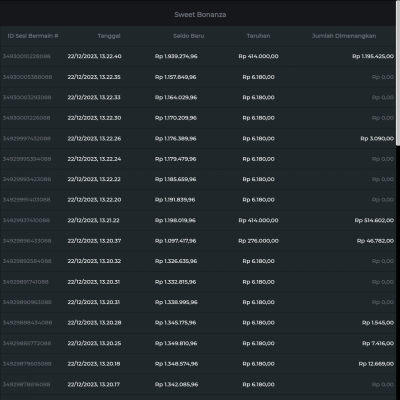
Task: Select date 22/12/2023, 13.20.28
Action: 94,323
